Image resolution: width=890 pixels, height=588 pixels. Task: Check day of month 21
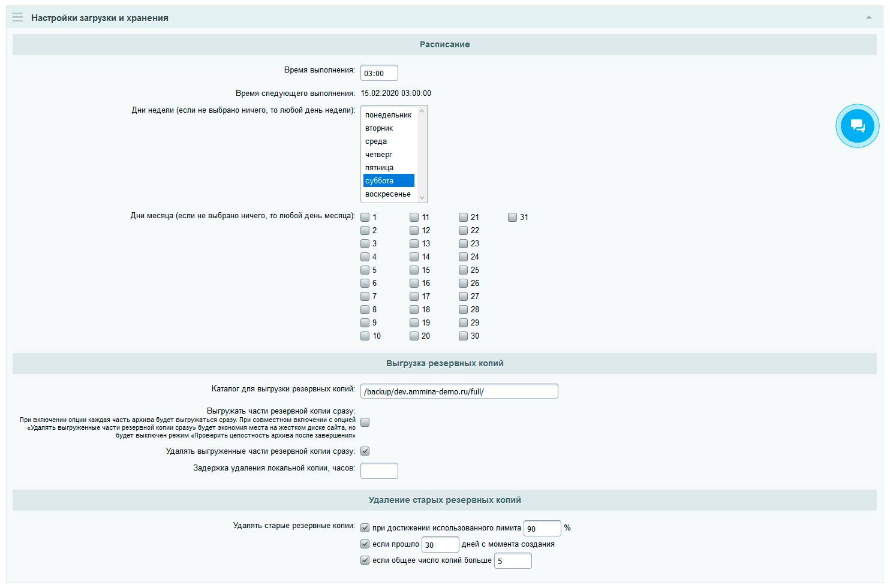click(463, 217)
